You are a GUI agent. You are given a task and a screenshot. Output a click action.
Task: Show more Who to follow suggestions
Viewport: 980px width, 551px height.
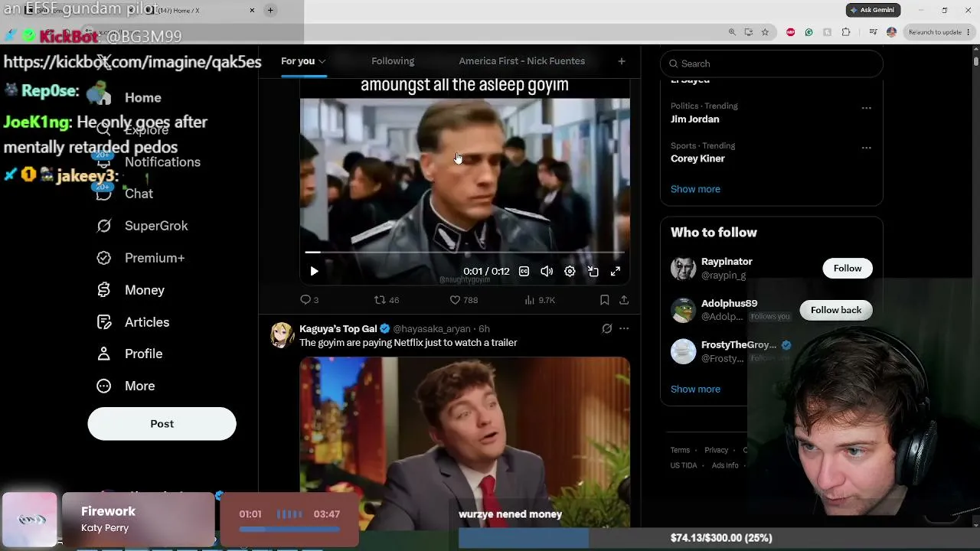coord(695,390)
